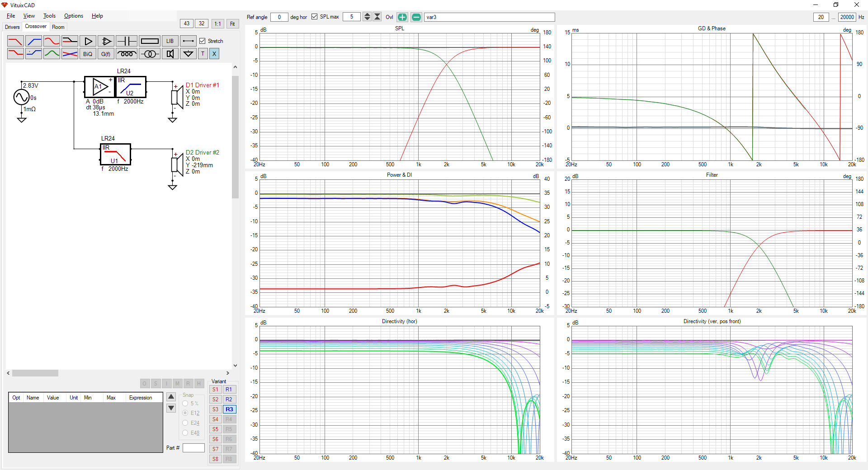The image size is (868, 470).
Task: Click the 32 layout button
Action: tap(202, 23)
